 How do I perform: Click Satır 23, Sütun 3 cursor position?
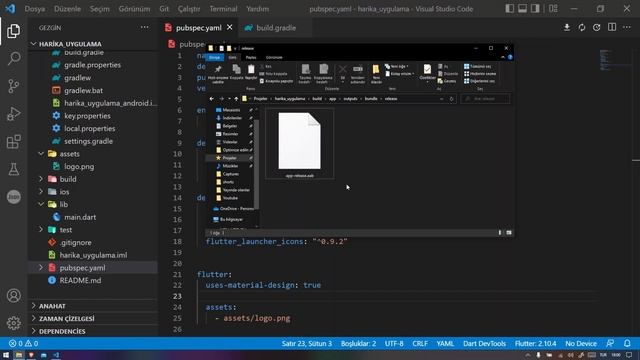(307, 344)
